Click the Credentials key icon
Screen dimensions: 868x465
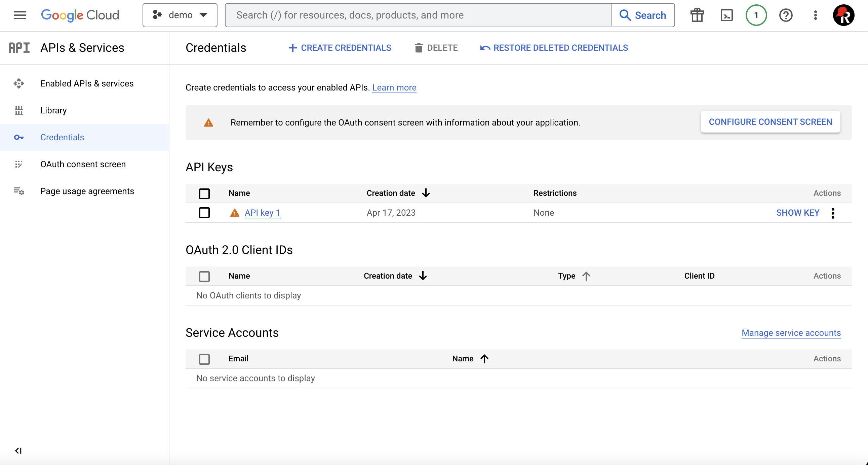coord(19,137)
